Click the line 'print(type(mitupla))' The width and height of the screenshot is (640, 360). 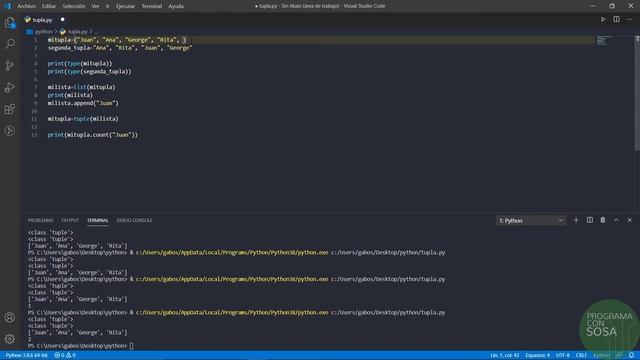[x=80, y=63]
